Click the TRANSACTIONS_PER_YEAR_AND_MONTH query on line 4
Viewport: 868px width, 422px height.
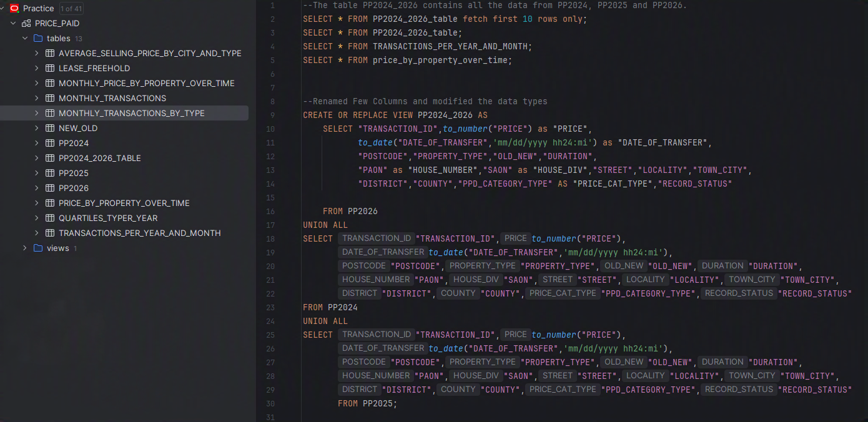418,46
